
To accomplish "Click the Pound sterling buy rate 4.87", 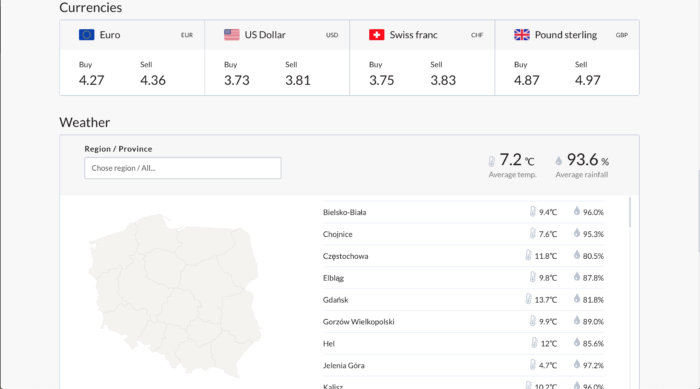I will tap(527, 80).
